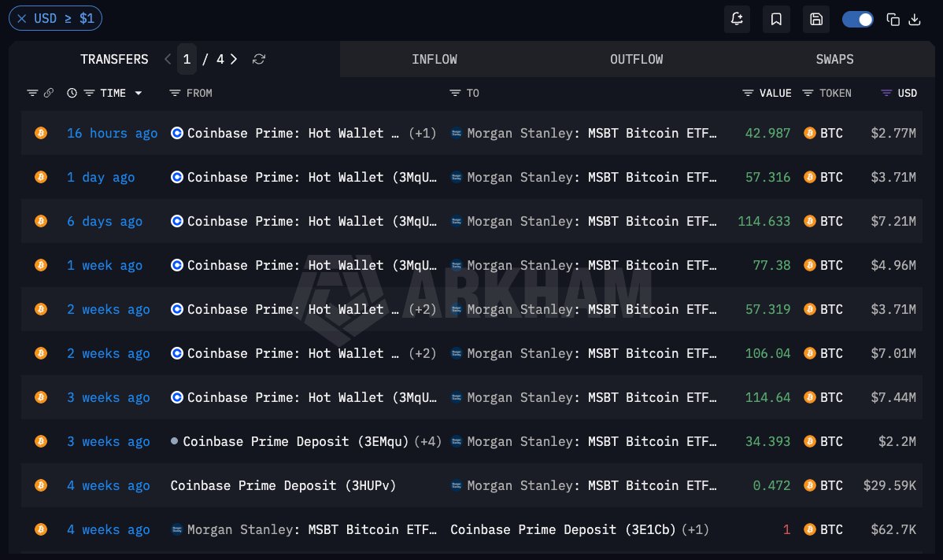The width and height of the screenshot is (943, 560).
Task: Open the 16 hours ago transaction link
Action: click(112, 133)
